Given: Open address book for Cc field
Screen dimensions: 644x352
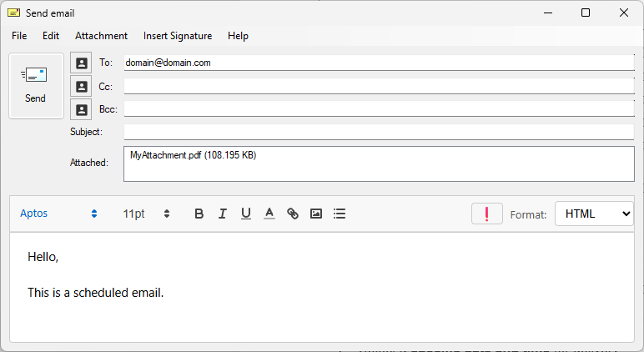Looking at the screenshot, I should point(81,86).
